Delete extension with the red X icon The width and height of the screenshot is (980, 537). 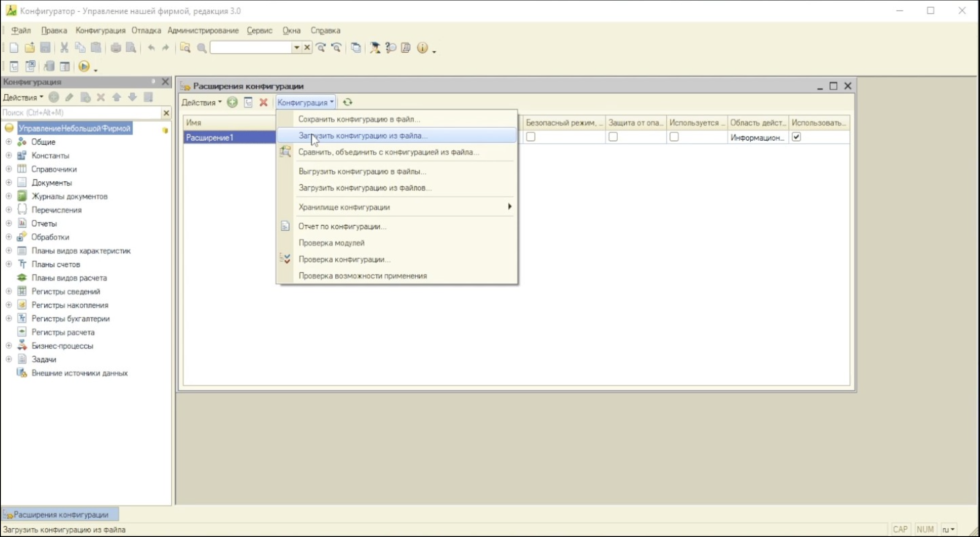coord(263,103)
